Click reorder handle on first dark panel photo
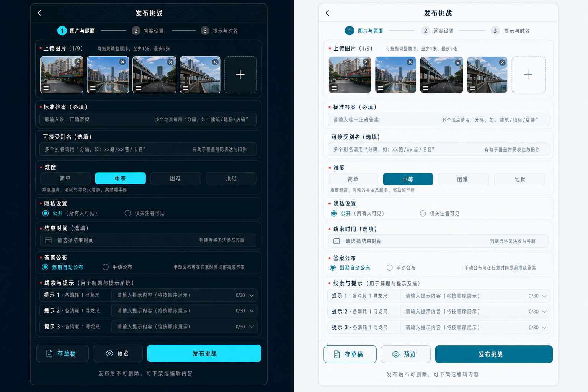 (x=46, y=88)
